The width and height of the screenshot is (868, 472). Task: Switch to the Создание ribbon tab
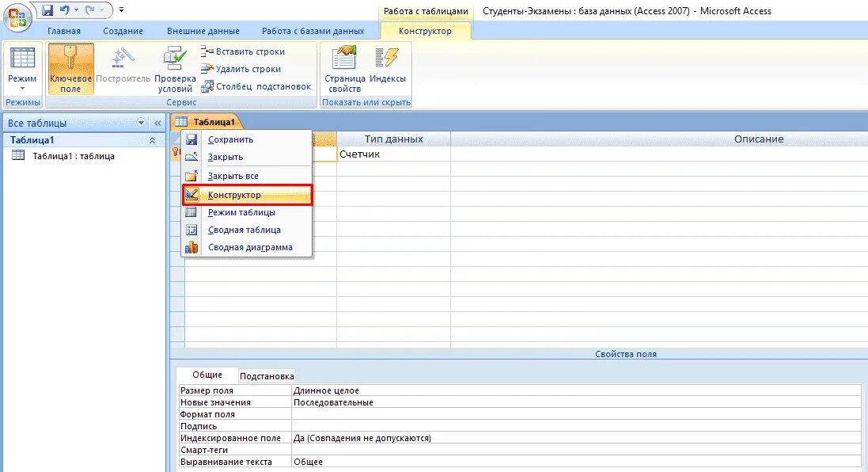tap(123, 31)
